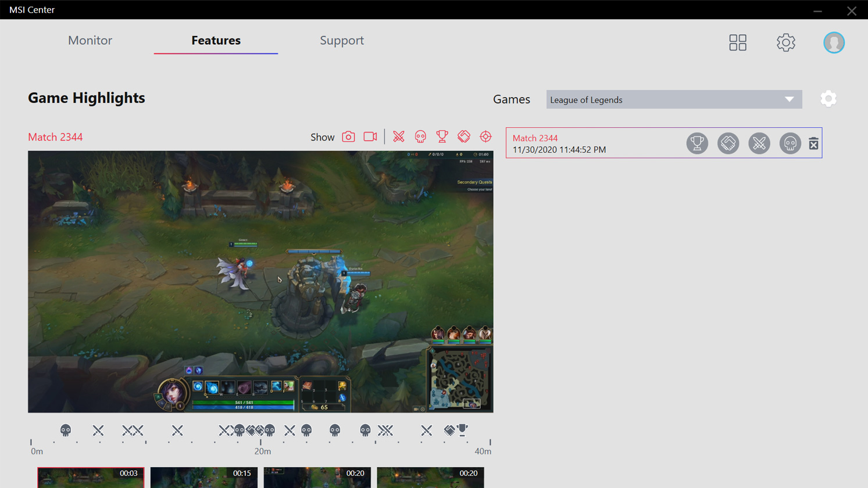Click the first skull marker on the timeline

tap(66, 430)
